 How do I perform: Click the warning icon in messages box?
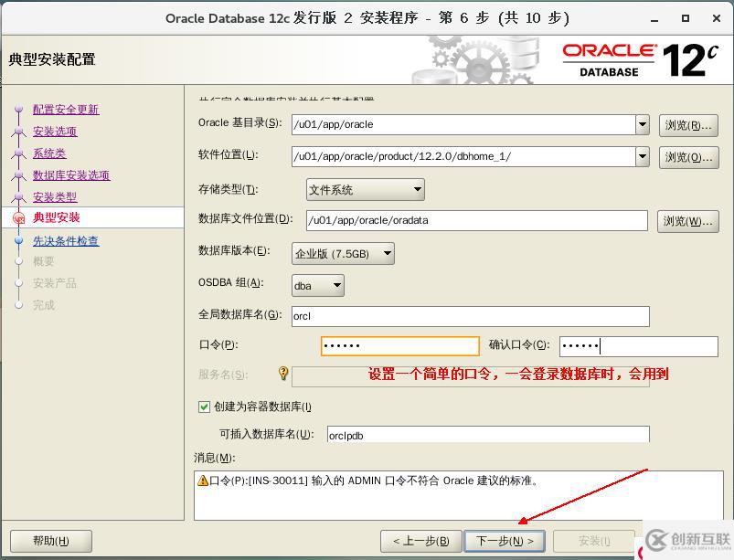[203, 481]
